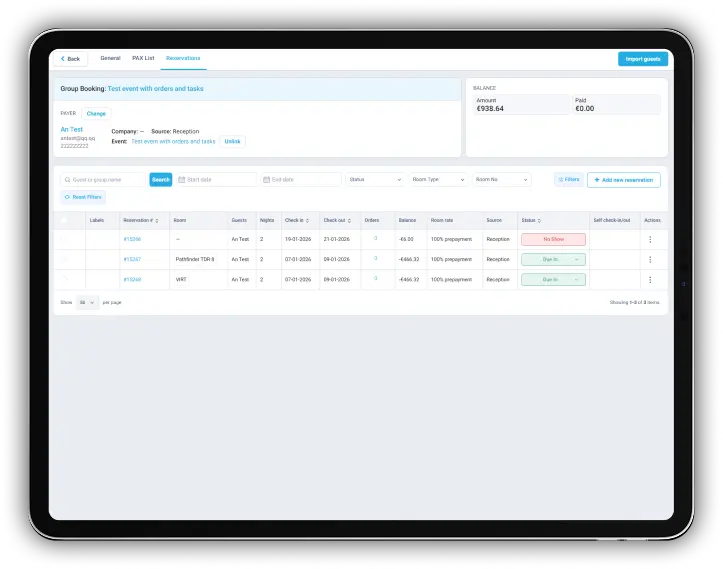Select the checkbox for the No Show row

[64, 239]
